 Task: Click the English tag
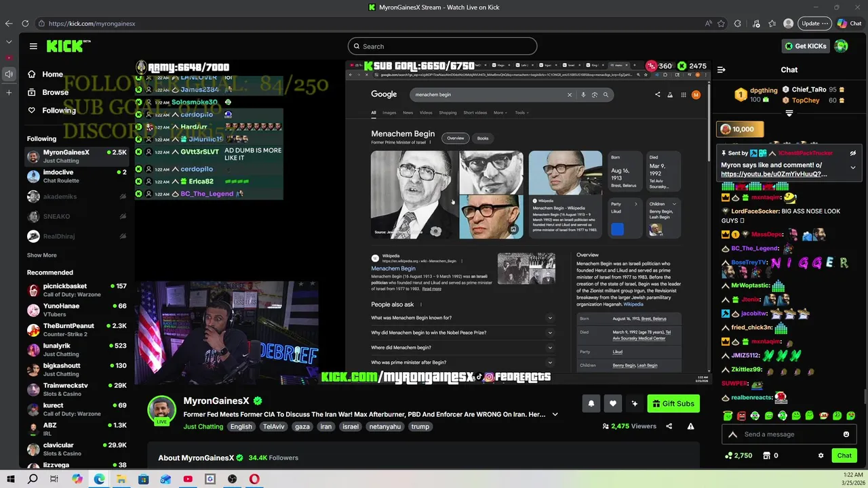241,426
